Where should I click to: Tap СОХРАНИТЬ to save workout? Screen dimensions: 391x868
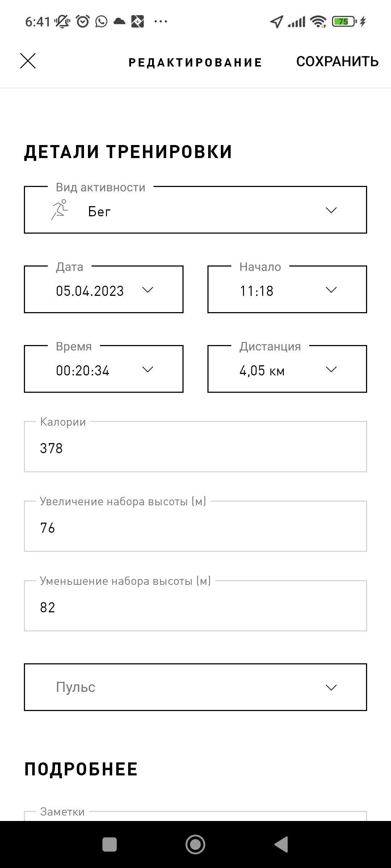pos(337,61)
